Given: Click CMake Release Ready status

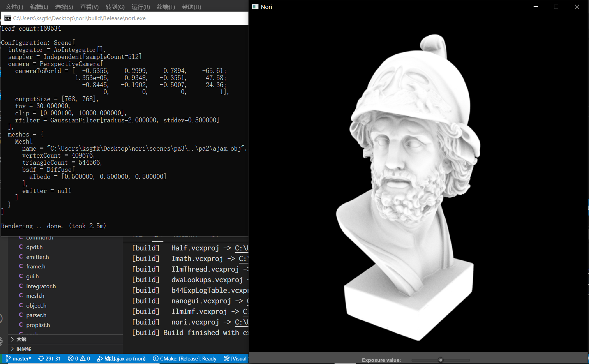Looking at the screenshot, I should coord(185,358).
